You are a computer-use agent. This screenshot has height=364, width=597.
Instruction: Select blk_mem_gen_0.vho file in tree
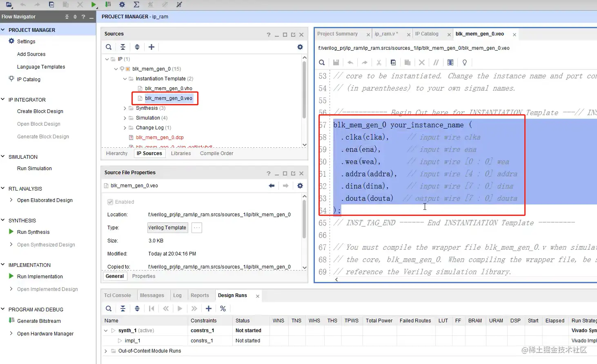click(169, 89)
